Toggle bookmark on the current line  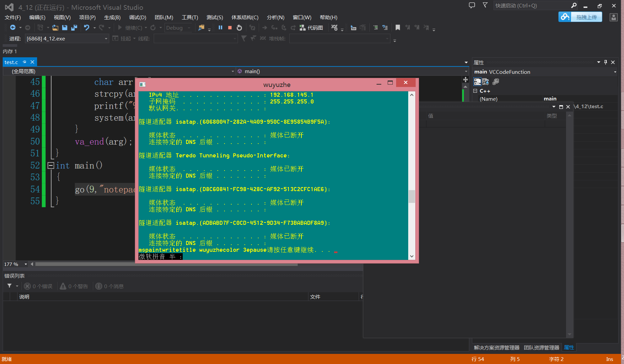[398, 28]
